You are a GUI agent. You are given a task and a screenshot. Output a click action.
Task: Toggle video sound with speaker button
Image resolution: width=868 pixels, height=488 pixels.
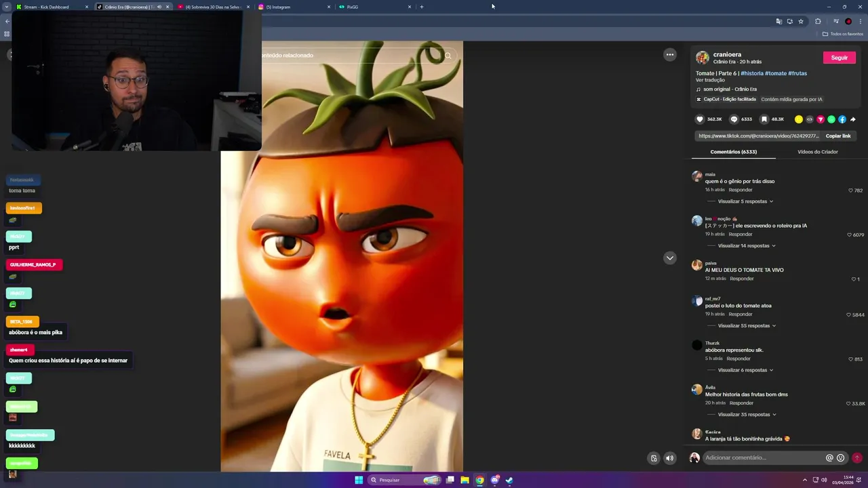(670, 458)
